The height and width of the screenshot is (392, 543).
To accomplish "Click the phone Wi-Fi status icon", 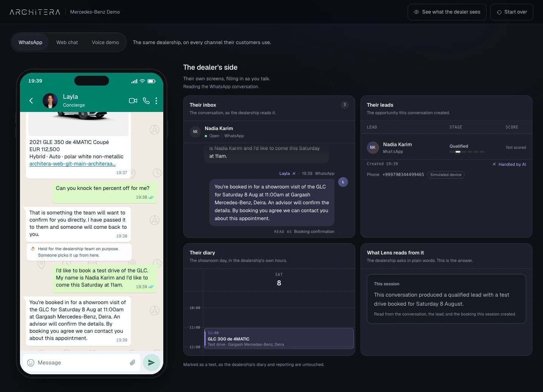I will (142, 81).
